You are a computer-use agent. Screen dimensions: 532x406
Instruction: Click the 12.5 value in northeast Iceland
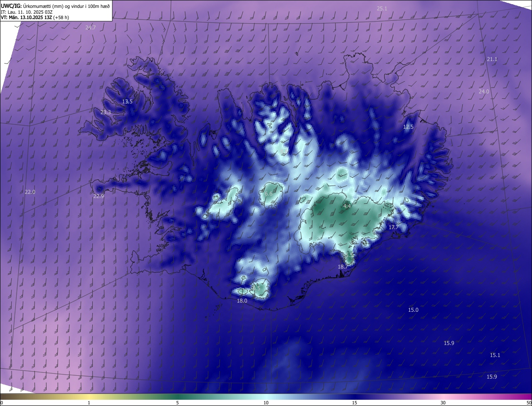pos(408,127)
